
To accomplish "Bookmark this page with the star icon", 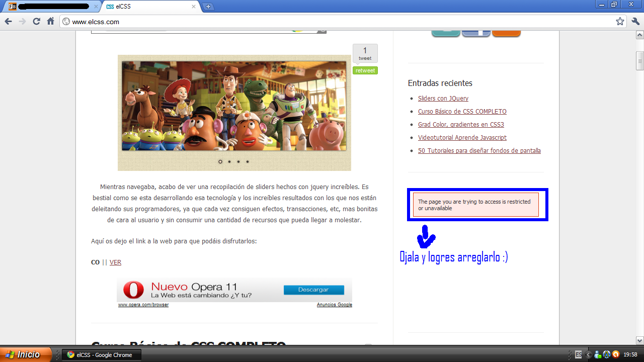I will coord(620,22).
